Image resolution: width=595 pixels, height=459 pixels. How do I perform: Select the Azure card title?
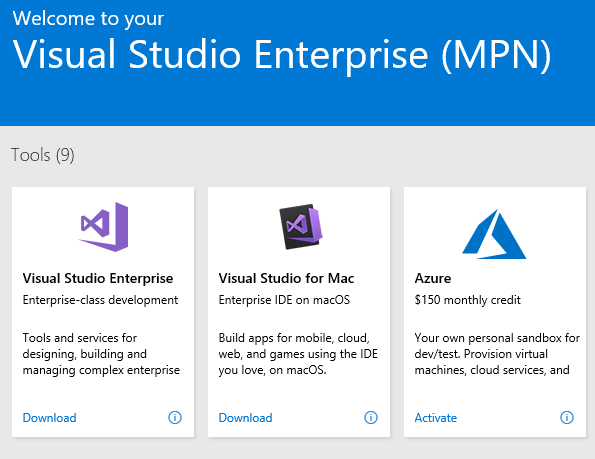(x=433, y=278)
